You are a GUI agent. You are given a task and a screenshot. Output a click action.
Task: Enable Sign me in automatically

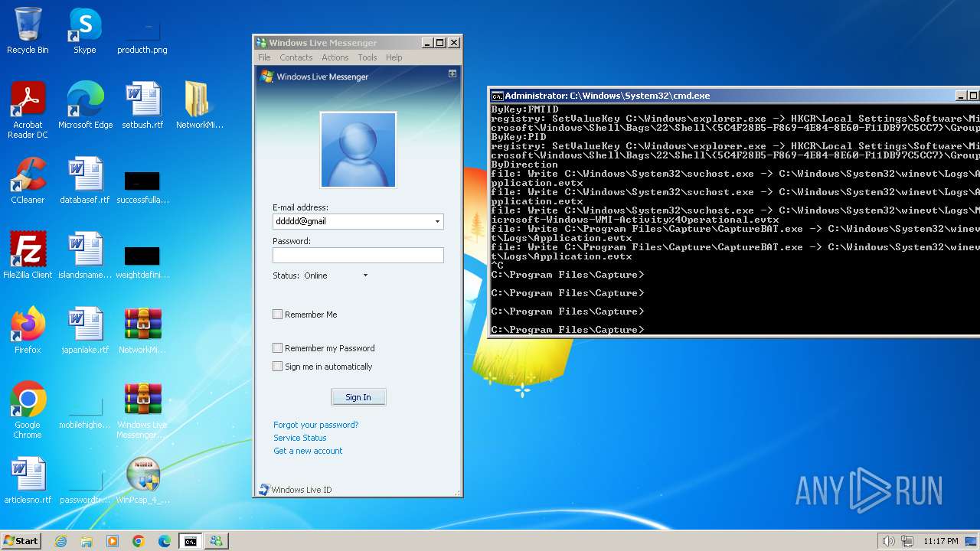pyautogui.click(x=278, y=367)
